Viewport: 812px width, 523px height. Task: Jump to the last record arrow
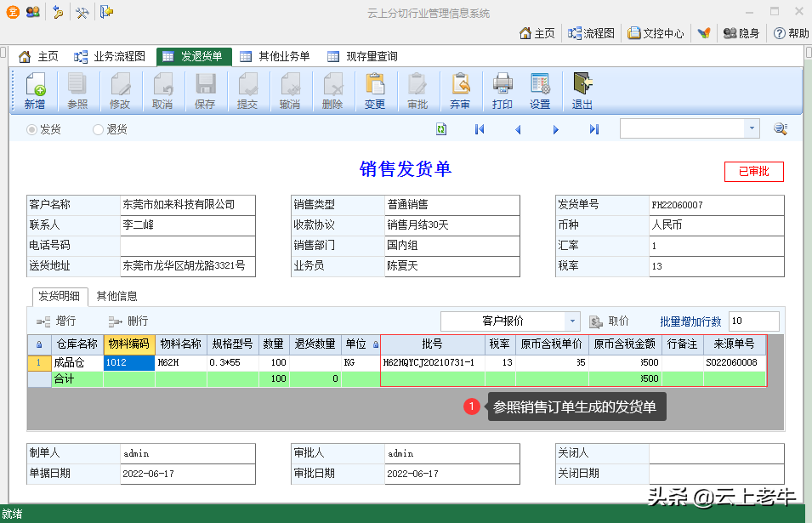tap(594, 129)
